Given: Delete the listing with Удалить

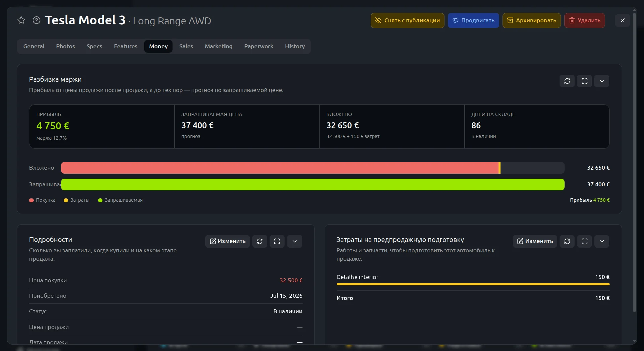Looking at the screenshot, I should [584, 21].
